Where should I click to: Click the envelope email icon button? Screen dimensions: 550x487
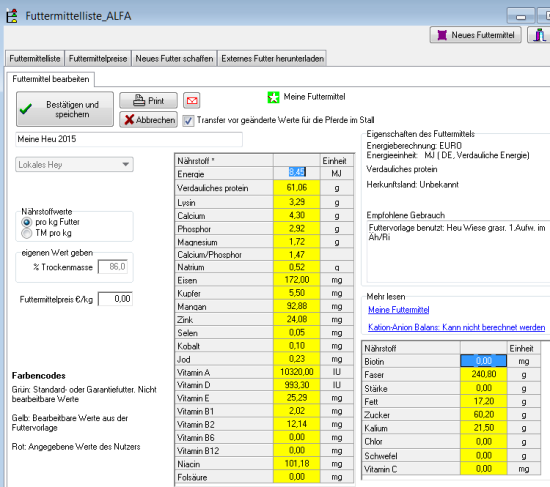[x=192, y=101]
